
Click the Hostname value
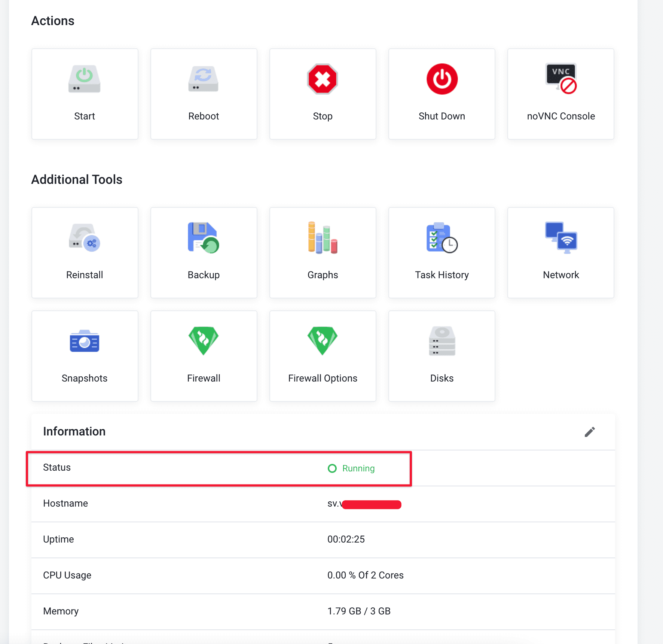[x=364, y=504]
